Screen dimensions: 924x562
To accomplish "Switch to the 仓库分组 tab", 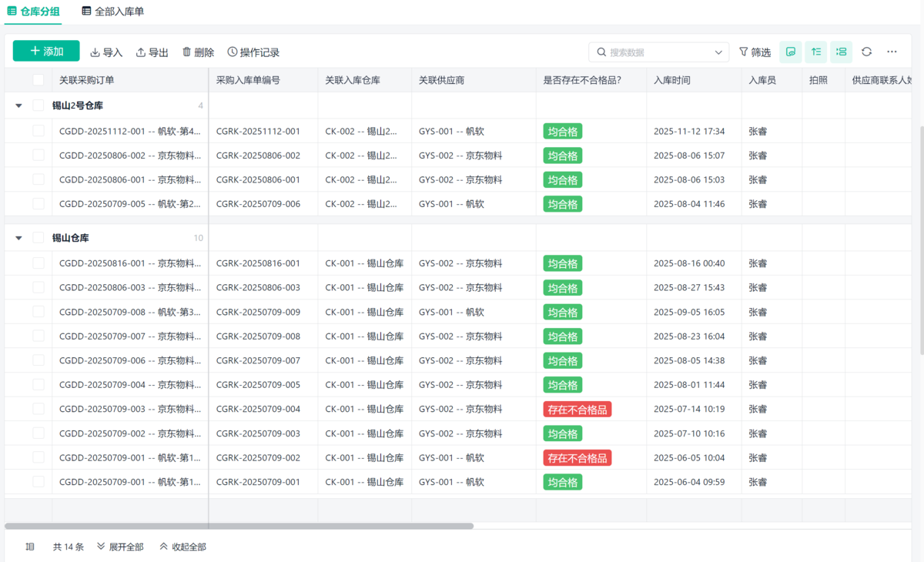I will pos(33,12).
